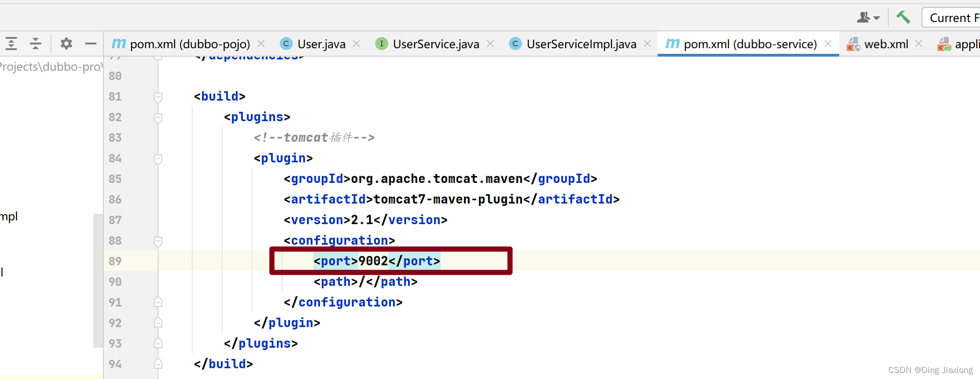
Task: Click the path tag on line 90
Action: click(x=366, y=282)
